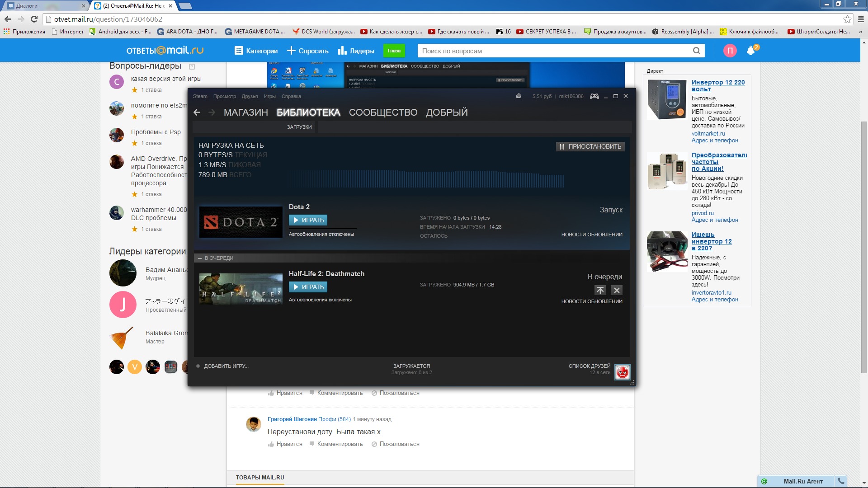This screenshot has height=488, width=868.
Task: Open friends list avatar icon in Steam
Action: (x=623, y=372)
